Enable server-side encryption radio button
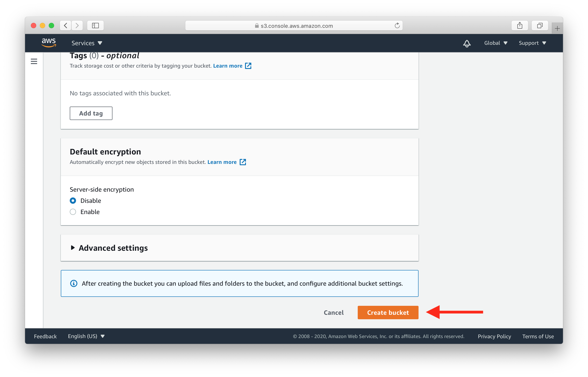 pos(73,211)
